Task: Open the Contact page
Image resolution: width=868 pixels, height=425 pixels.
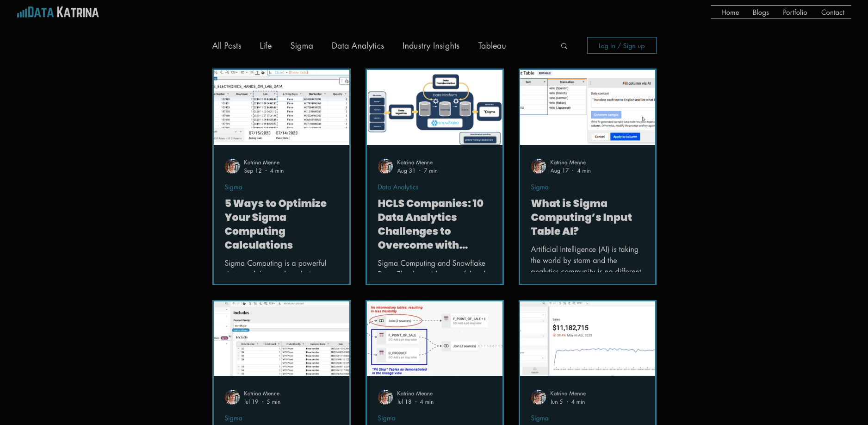Action: point(832,12)
